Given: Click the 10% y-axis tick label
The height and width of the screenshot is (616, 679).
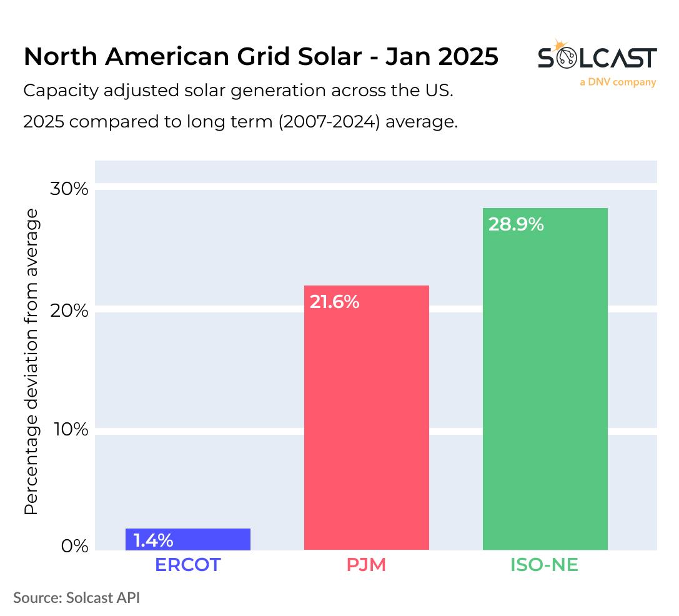Looking at the screenshot, I should (x=71, y=430).
